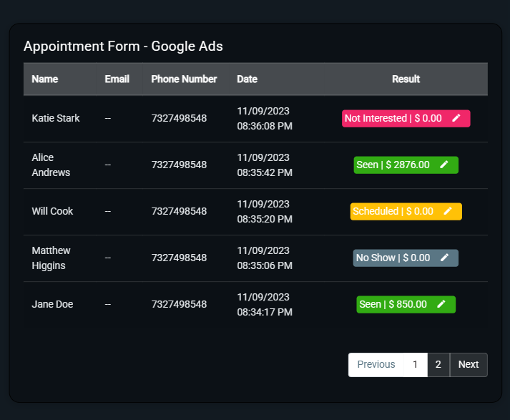Select page 1 in pagination

pos(415,364)
